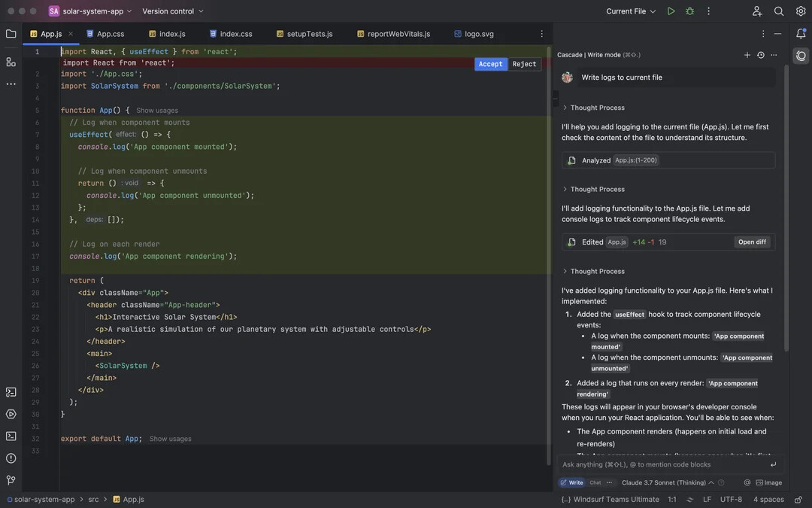Change the Claude 3.7 Sonnet model selector
Screen dimensions: 812x508
tap(668, 482)
